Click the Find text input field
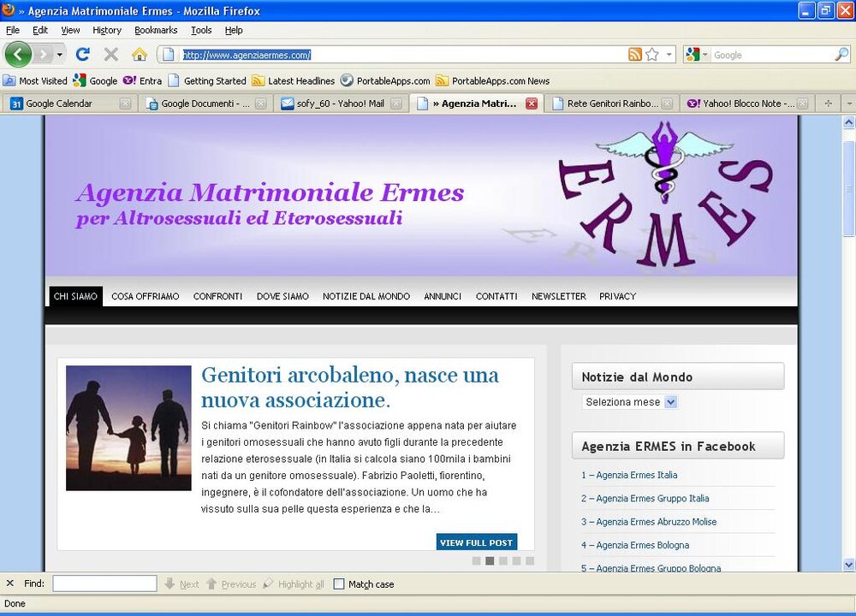 (x=104, y=583)
